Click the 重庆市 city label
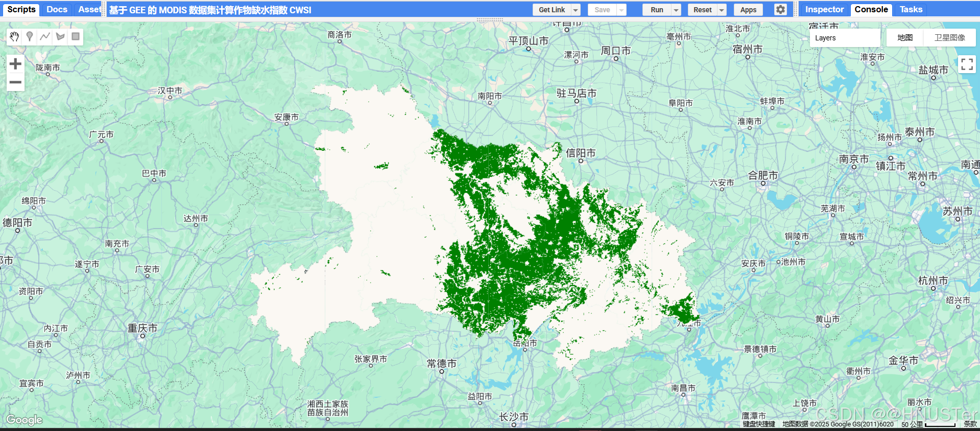Screen dimensions: 980x431 click(142, 328)
